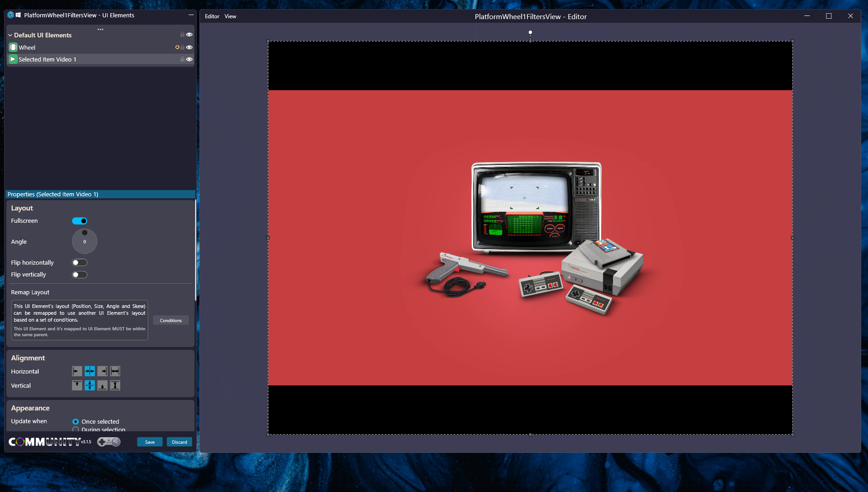The image size is (868, 492).
Task: Click the bottom middle resize handle of video
Action: click(x=530, y=435)
